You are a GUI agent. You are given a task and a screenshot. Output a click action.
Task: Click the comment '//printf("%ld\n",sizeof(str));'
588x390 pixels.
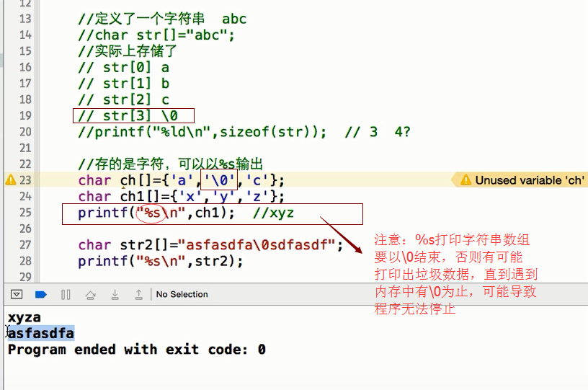pos(202,132)
